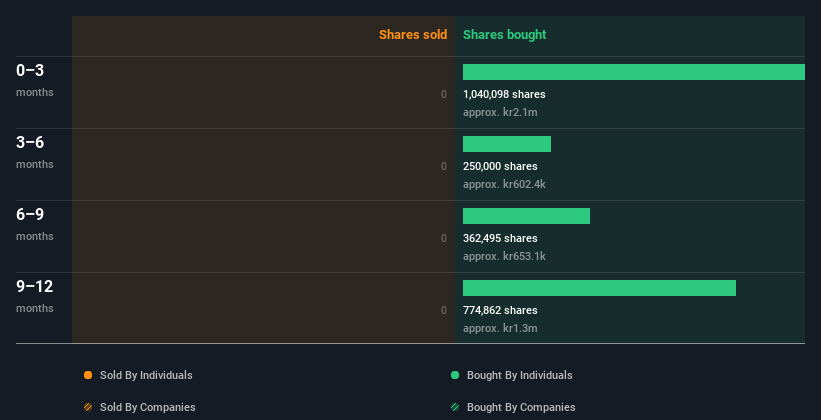Select the 774,862 shares value

[500, 311]
